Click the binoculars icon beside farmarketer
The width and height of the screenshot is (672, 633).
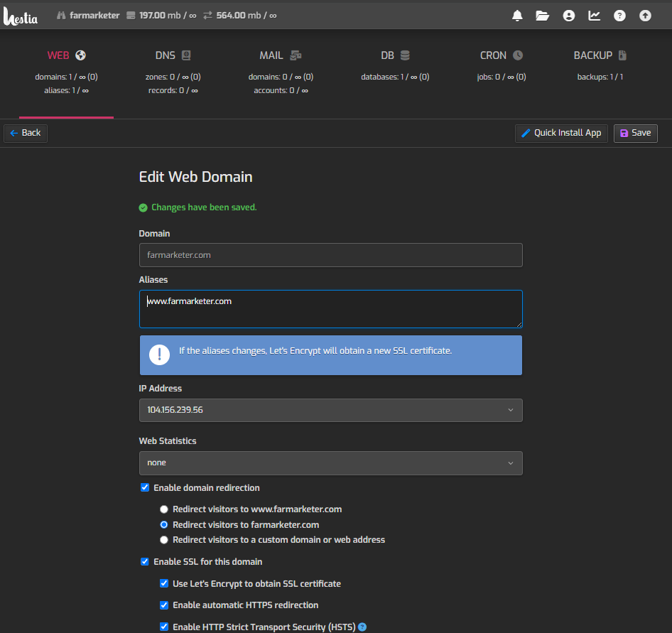(x=61, y=16)
